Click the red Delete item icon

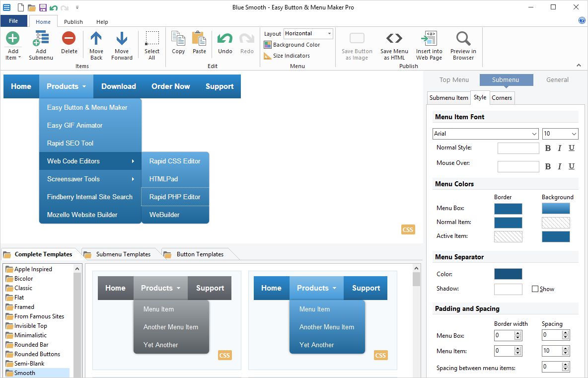click(x=69, y=39)
